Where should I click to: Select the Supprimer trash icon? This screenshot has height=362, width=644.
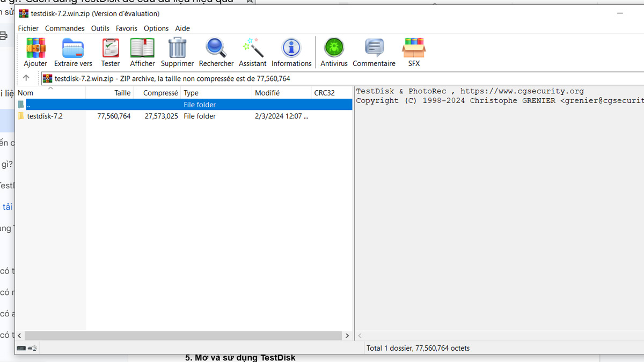coord(177,52)
